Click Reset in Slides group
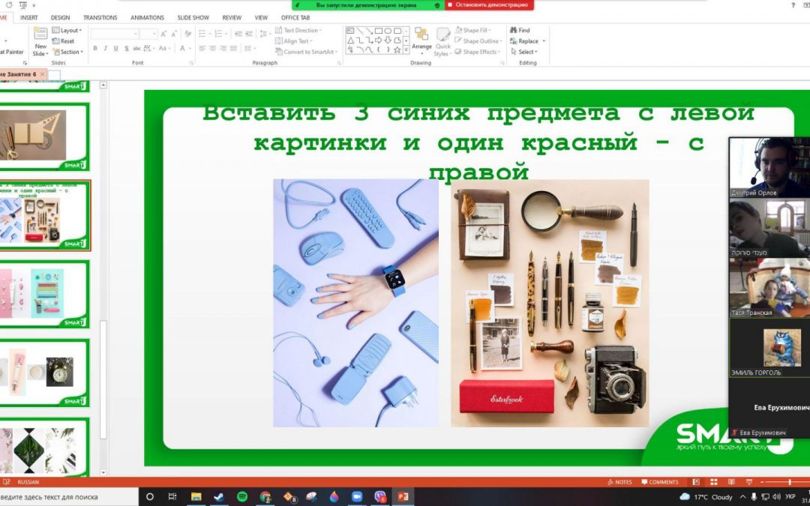 click(64, 41)
